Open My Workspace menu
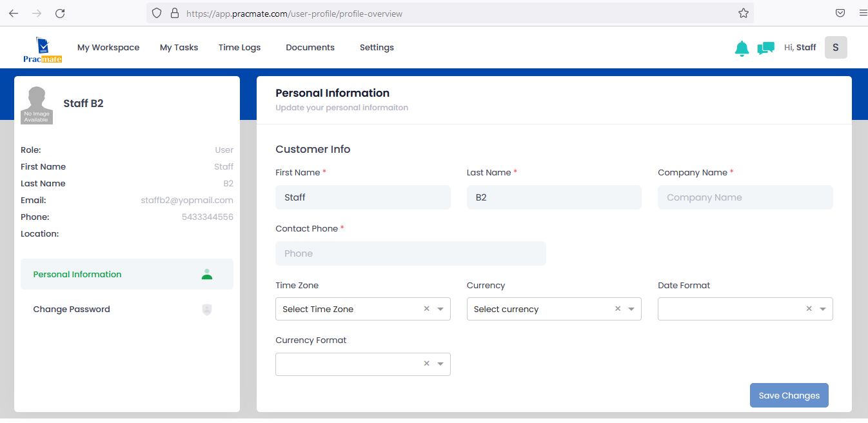The height and width of the screenshot is (423, 868). click(108, 48)
